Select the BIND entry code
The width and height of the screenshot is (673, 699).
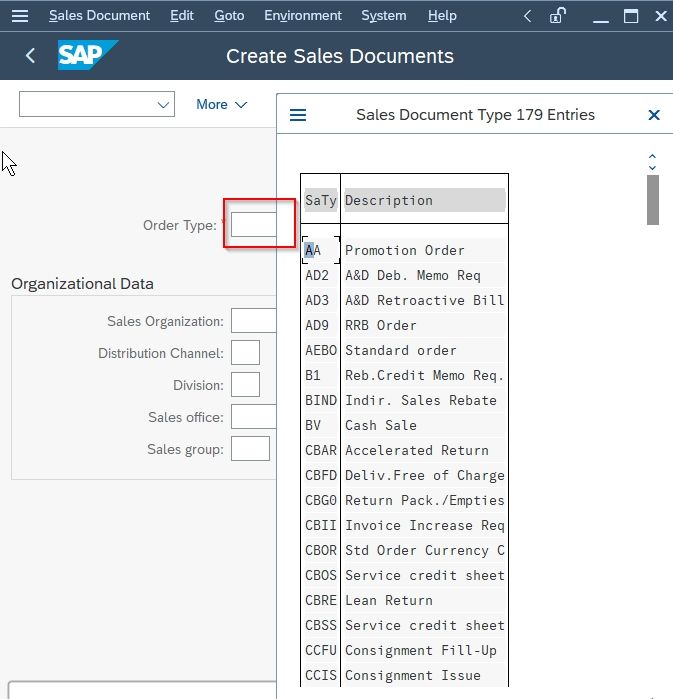pos(321,400)
